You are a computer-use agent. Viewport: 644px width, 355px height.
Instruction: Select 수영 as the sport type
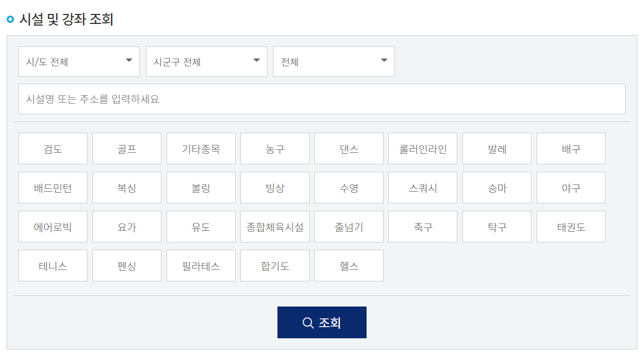click(349, 187)
